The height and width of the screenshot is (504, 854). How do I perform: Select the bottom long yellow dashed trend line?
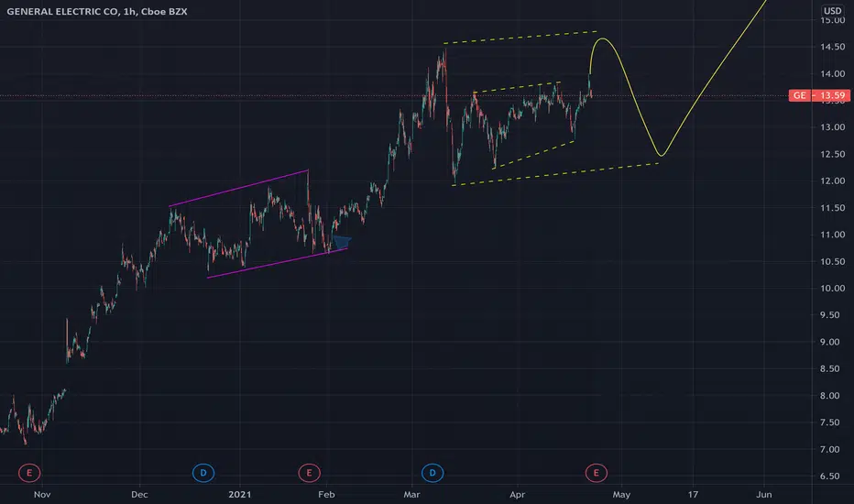pyautogui.click(x=555, y=174)
